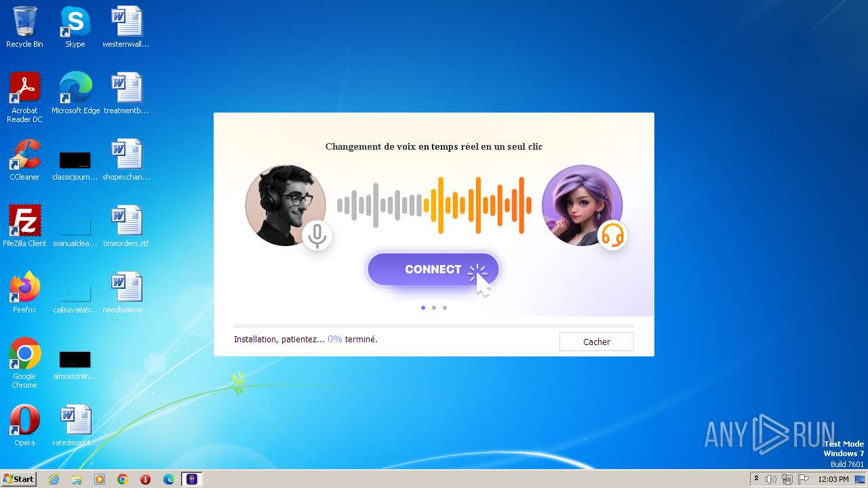Open Windows Explorer folder from taskbar

tap(77, 479)
